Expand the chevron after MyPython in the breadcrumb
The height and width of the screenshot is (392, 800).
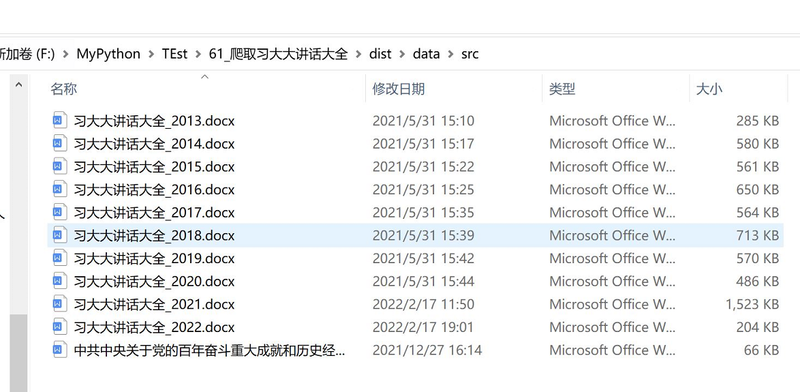152,54
